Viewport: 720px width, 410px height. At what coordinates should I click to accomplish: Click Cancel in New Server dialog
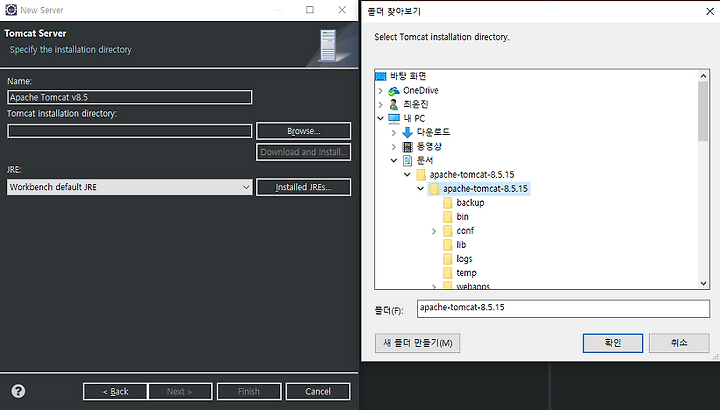(x=318, y=391)
